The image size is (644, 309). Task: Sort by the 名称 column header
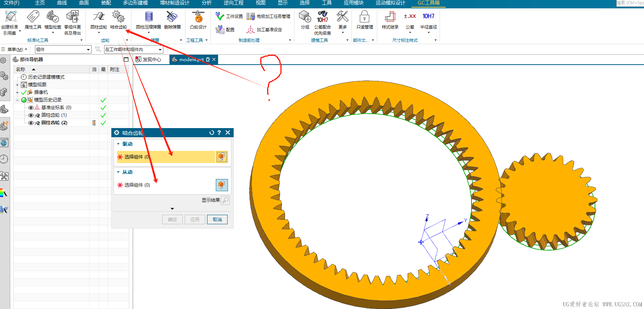coord(52,70)
